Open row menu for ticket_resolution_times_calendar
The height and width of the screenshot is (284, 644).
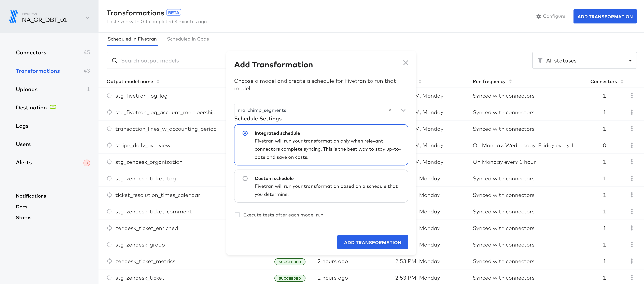632,195
